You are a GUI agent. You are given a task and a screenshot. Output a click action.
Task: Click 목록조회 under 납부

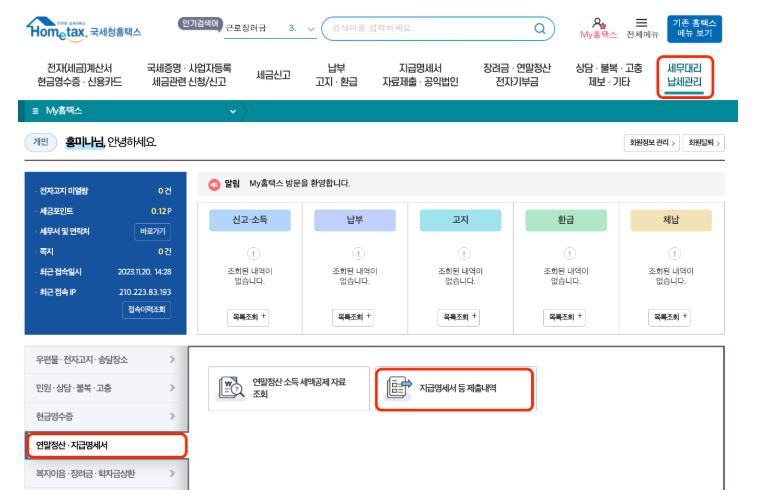pos(353,317)
